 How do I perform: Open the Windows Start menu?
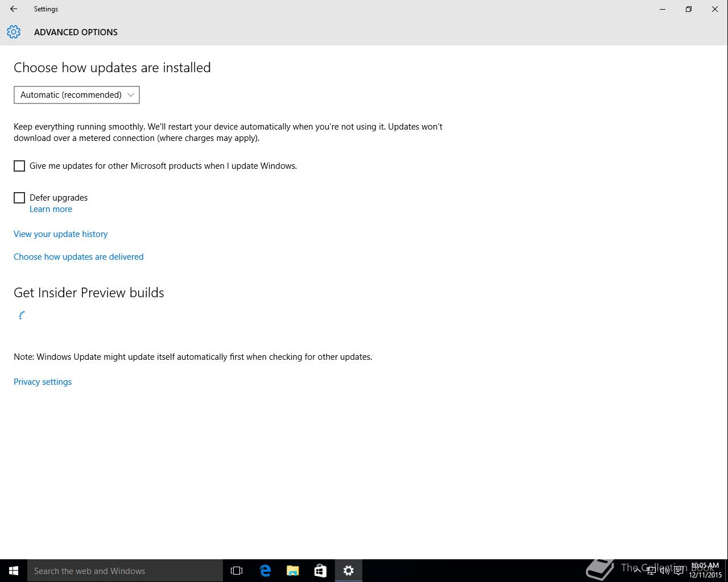click(x=14, y=571)
